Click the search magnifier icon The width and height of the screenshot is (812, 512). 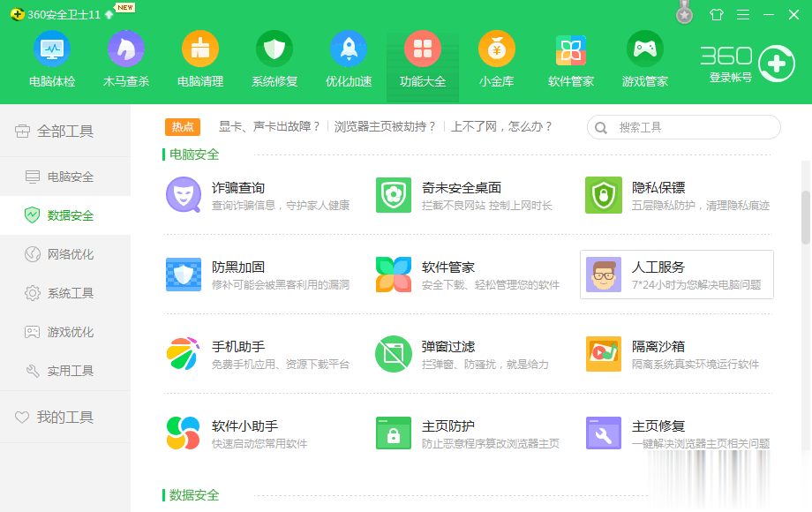pos(601,128)
